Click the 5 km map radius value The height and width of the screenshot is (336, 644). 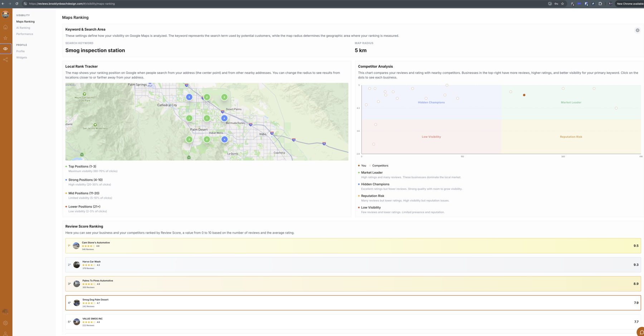pos(361,50)
